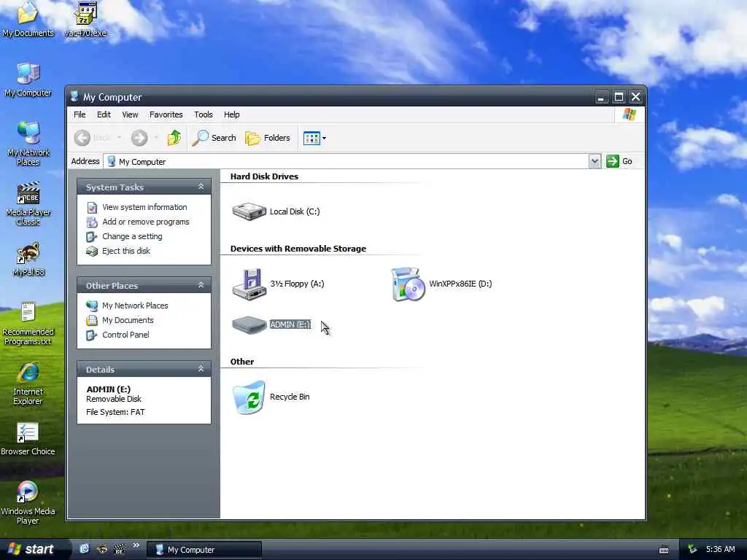Launch MyPal from Quick Launch
This screenshot has height=560, width=747.
point(102,550)
